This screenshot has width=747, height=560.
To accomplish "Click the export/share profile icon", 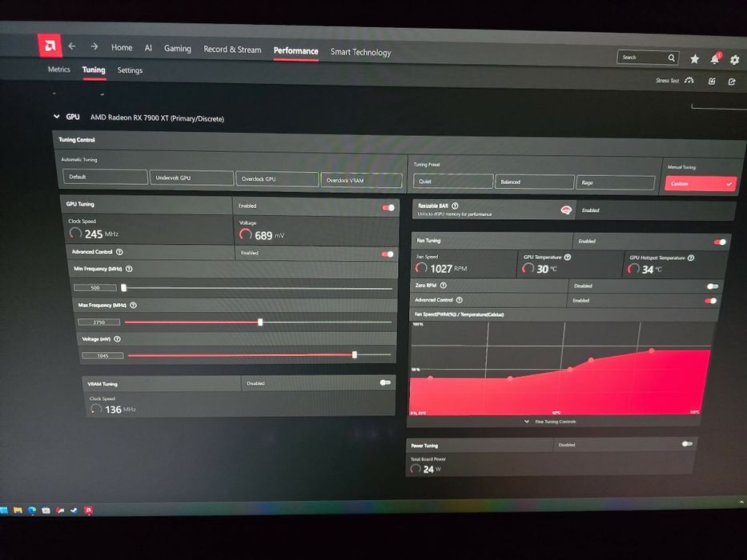I will click(732, 82).
